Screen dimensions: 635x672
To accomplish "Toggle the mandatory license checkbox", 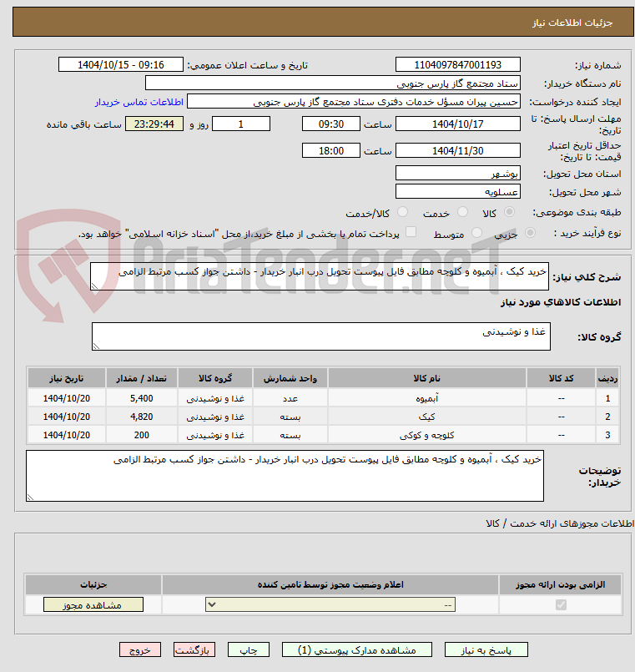I will click(x=561, y=604).
